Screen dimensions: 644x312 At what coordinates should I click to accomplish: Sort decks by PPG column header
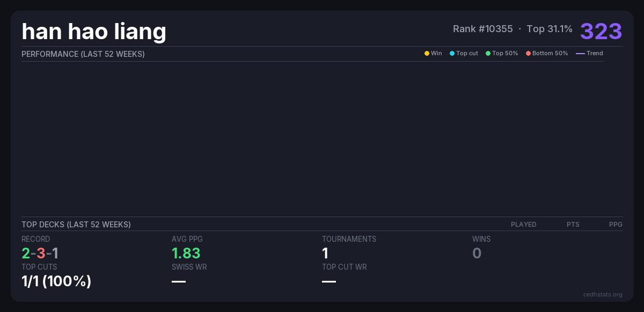pyautogui.click(x=616, y=225)
